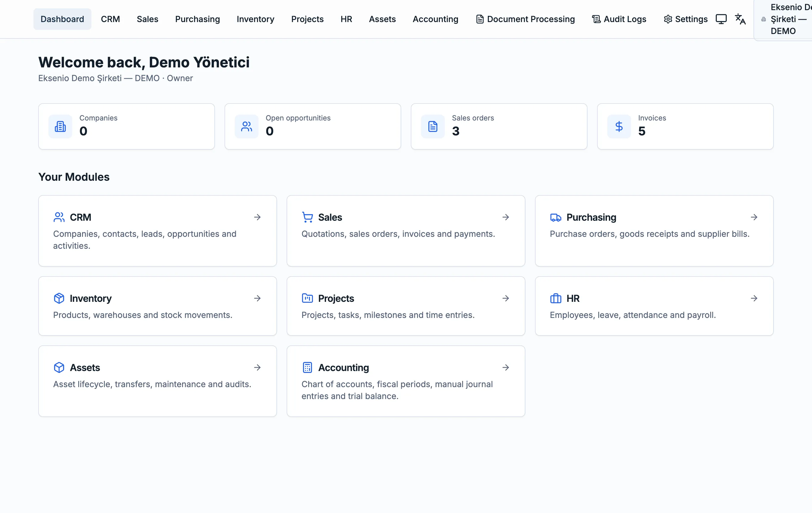812x513 pixels.
Task: Click the Invoices dollar sign icon
Action: [x=619, y=127]
